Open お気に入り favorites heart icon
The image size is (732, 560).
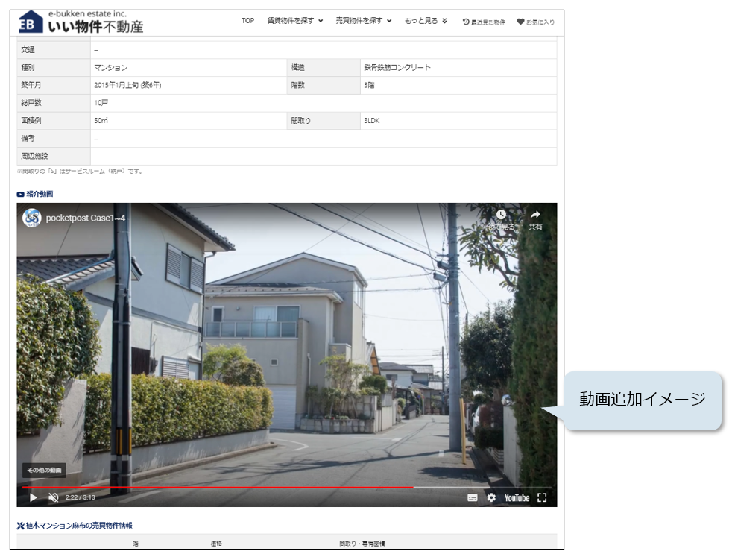click(x=535, y=22)
